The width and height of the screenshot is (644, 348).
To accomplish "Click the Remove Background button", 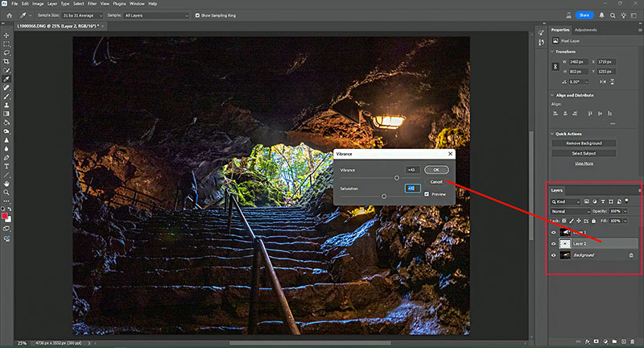I will click(583, 143).
